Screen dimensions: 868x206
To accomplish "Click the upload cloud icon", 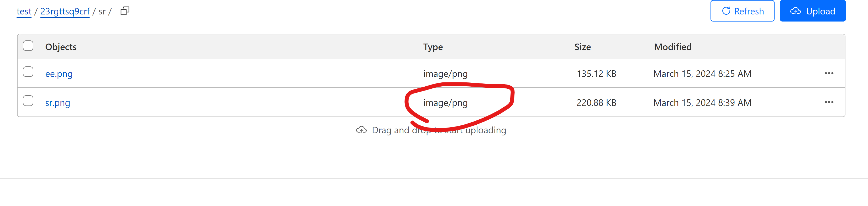I will coord(795,11).
